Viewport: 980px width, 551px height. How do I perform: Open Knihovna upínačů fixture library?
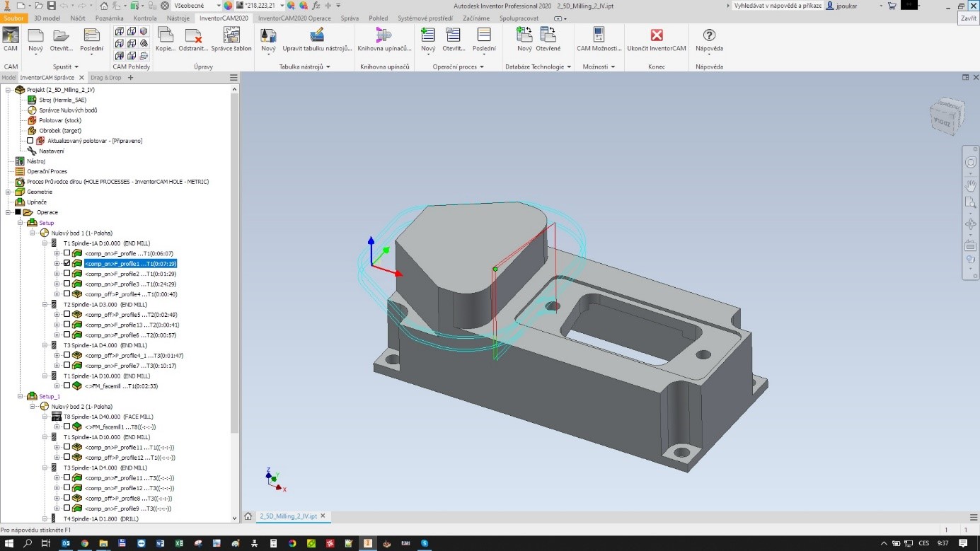click(384, 36)
